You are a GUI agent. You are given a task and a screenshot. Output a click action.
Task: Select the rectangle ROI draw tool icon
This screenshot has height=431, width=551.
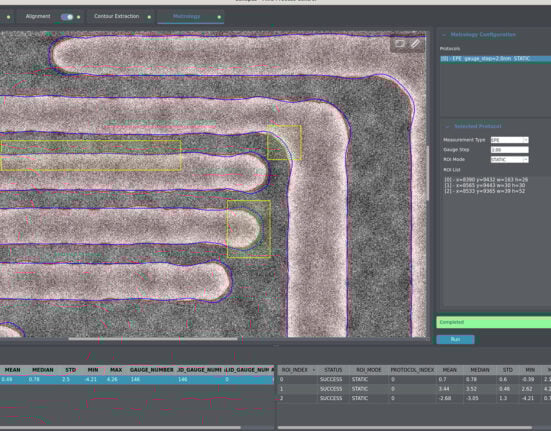[x=400, y=44]
